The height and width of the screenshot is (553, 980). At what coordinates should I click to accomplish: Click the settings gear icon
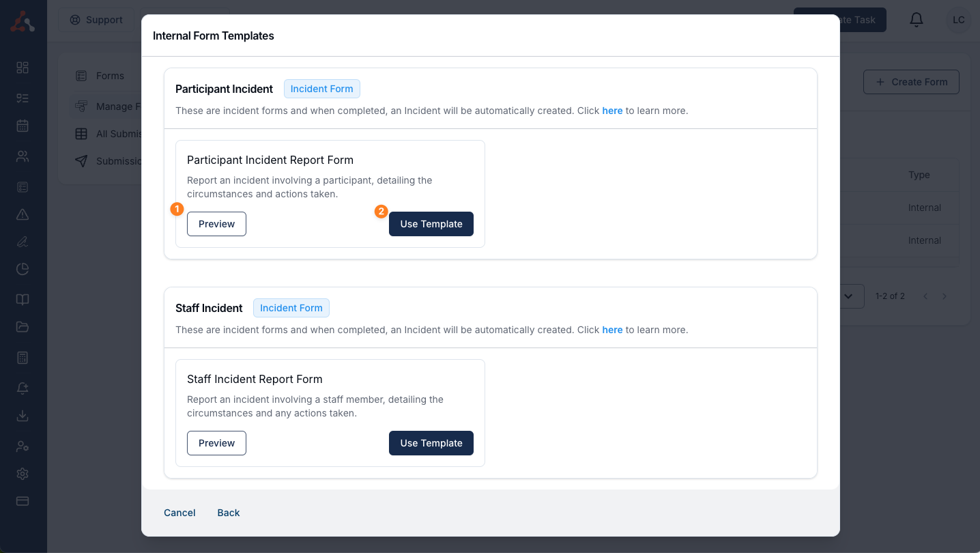coord(23,474)
